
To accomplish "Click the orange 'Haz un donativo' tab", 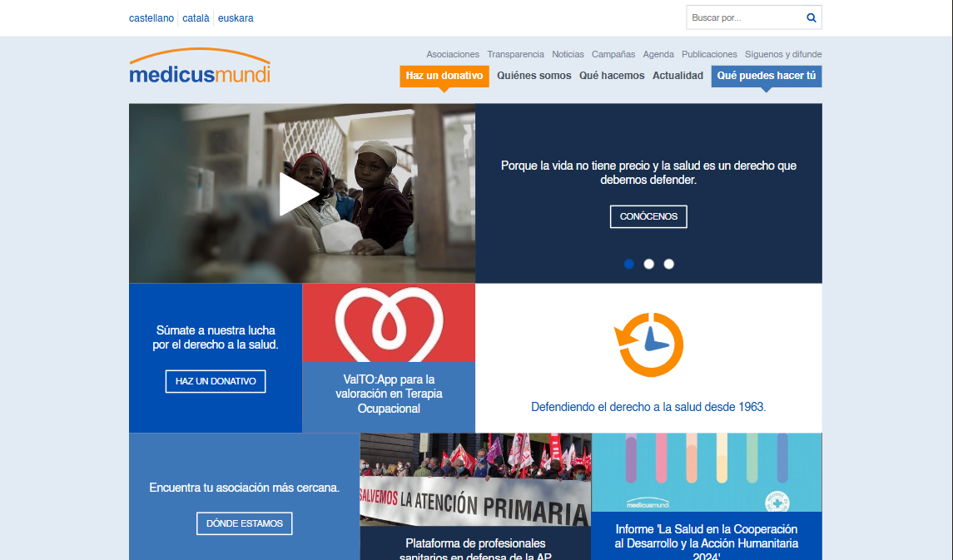I will coord(444,76).
